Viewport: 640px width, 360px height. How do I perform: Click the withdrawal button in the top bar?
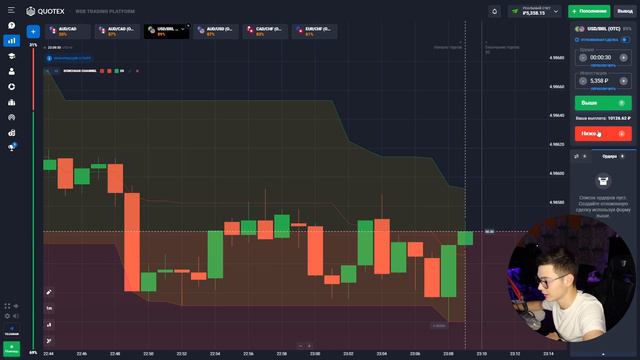point(624,11)
